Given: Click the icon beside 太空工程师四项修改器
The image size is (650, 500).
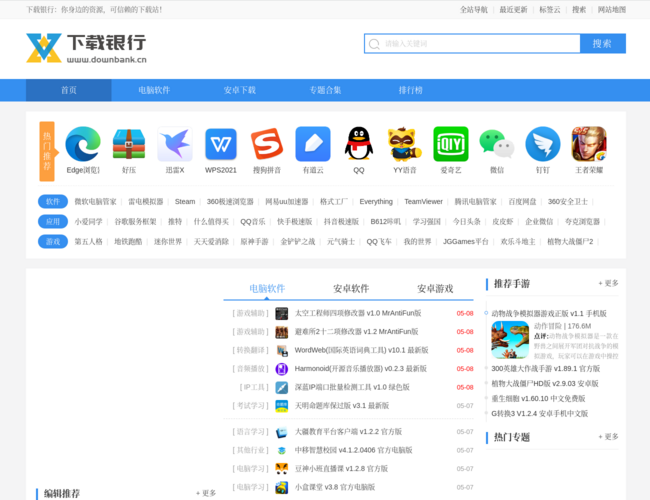Looking at the screenshot, I should 281,313.
